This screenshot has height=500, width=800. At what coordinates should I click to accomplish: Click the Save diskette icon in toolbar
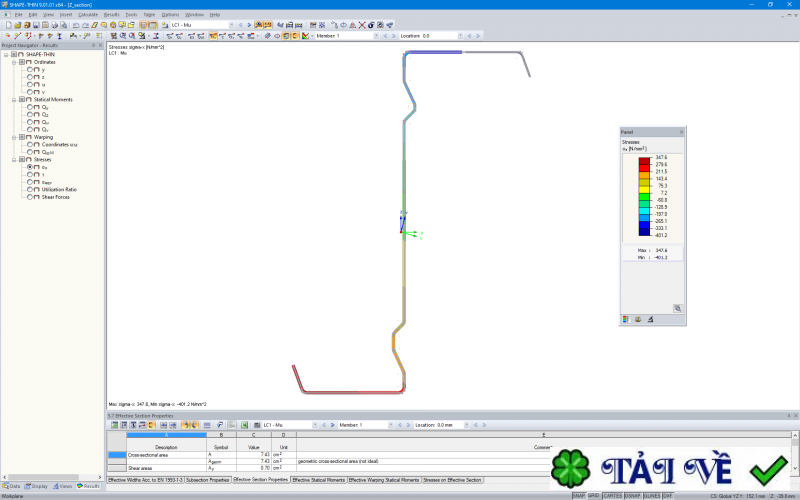pos(36,25)
